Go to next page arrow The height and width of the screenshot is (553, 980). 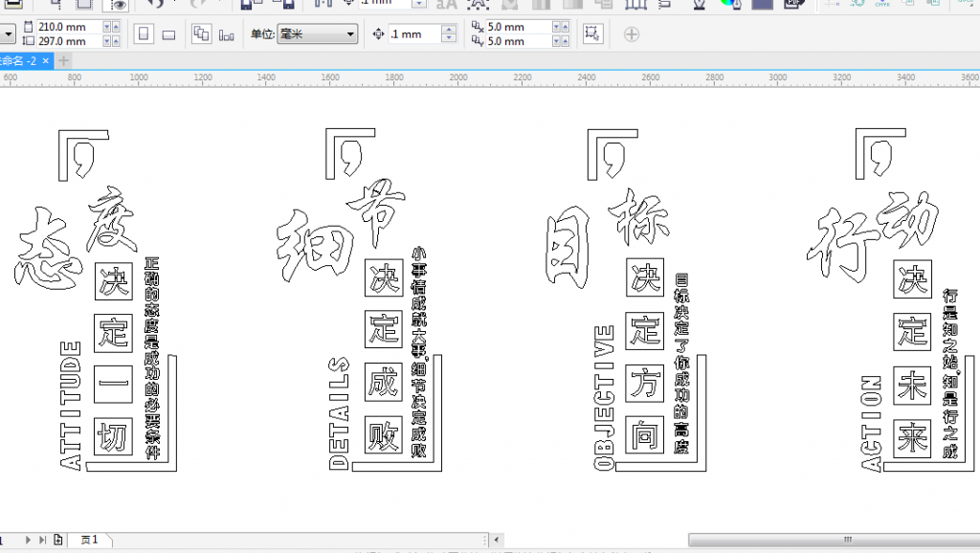pyautogui.click(x=28, y=540)
